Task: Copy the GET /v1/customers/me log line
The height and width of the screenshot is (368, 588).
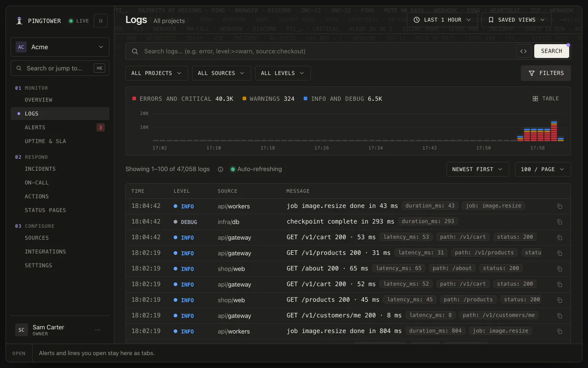Action: click(560, 316)
